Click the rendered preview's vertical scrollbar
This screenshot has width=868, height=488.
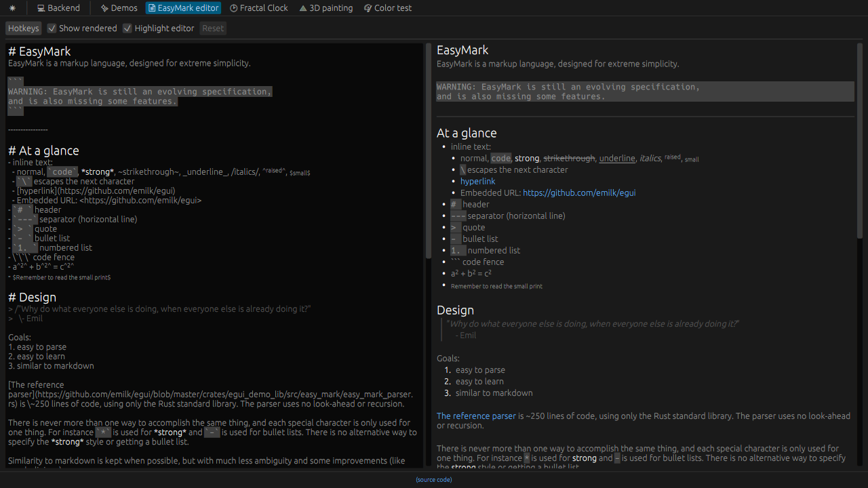tap(859, 139)
